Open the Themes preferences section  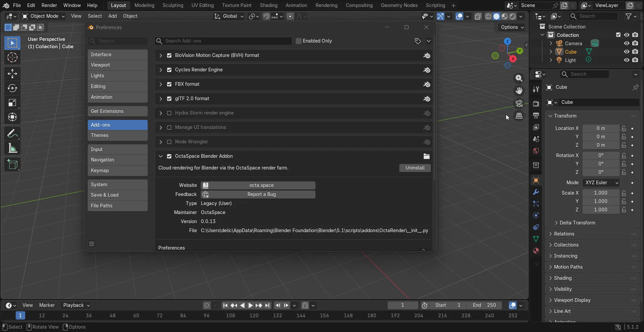coord(118,135)
